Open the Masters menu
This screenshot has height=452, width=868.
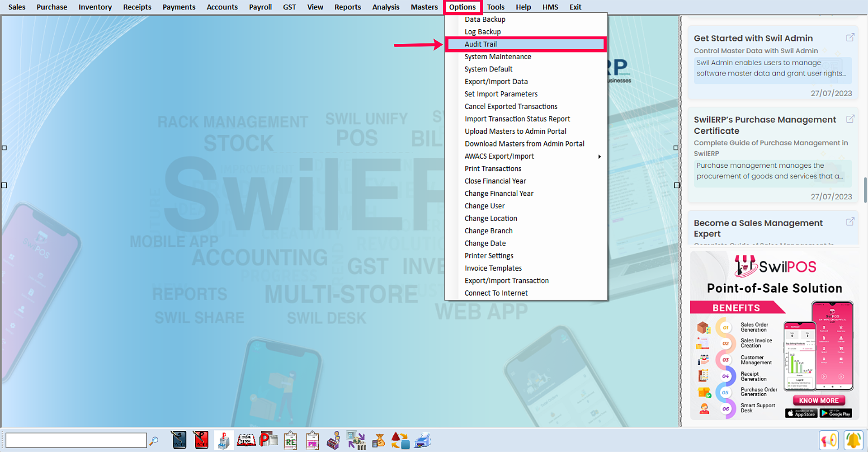point(424,7)
